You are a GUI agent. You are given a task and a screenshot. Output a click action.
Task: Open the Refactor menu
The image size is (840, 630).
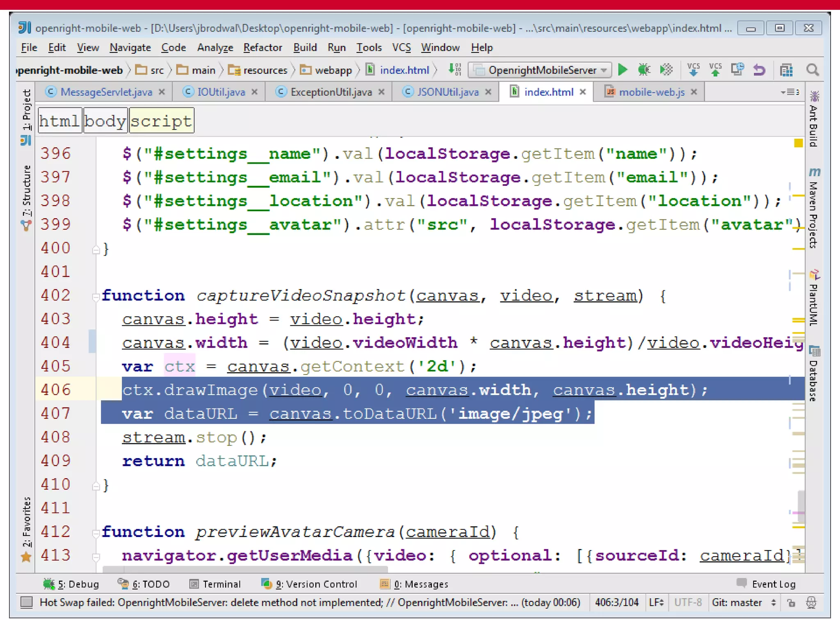click(x=262, y=48)
